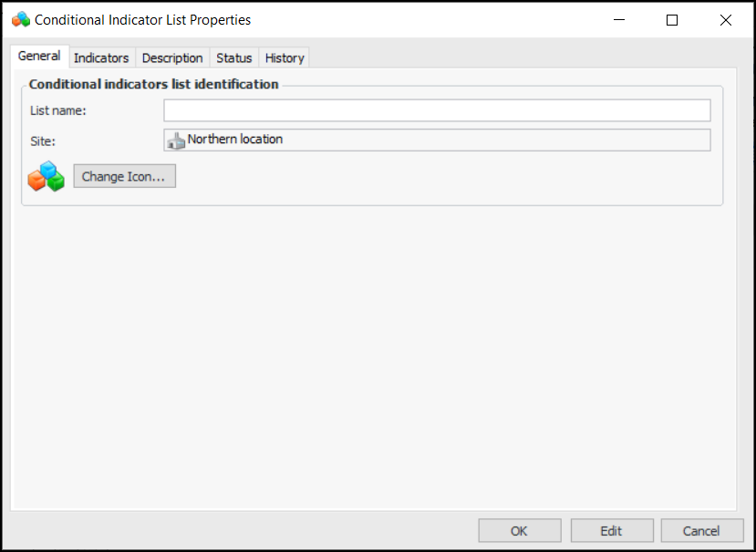This screenshot has width=756, height=552.
Task: Minimize the Conditional Indicator List Properties window
Action: (619, 19)
